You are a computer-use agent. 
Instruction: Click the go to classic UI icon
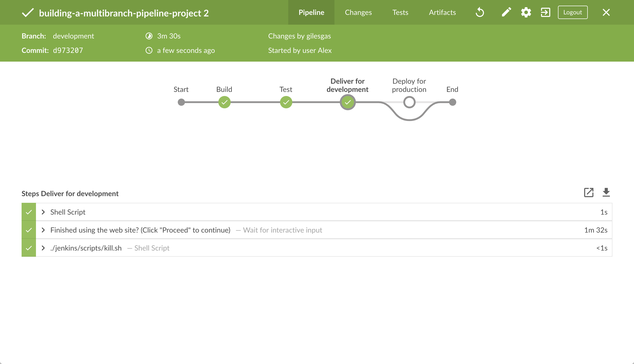point(546,12)
